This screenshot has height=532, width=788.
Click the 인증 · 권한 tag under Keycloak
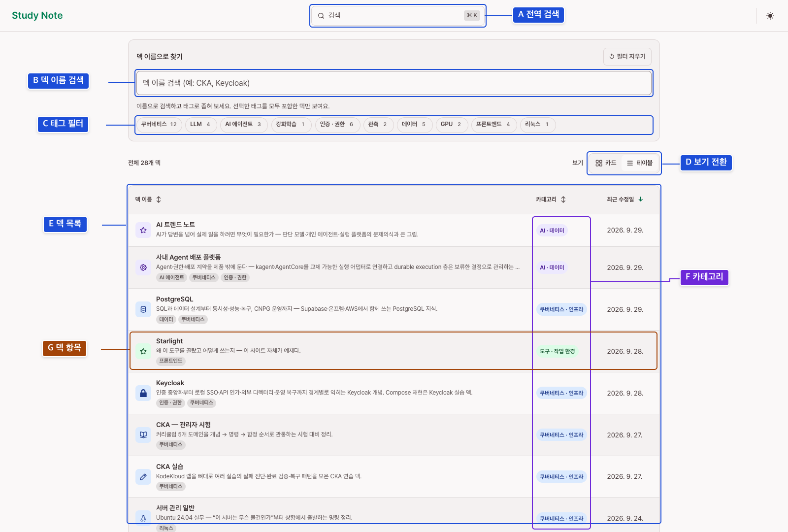click(x=171, y=403)
